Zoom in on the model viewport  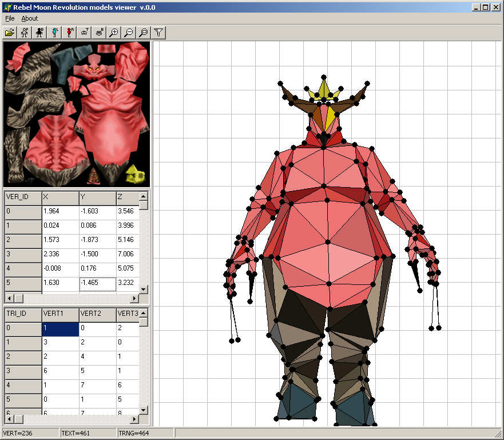tap(113, 33)
